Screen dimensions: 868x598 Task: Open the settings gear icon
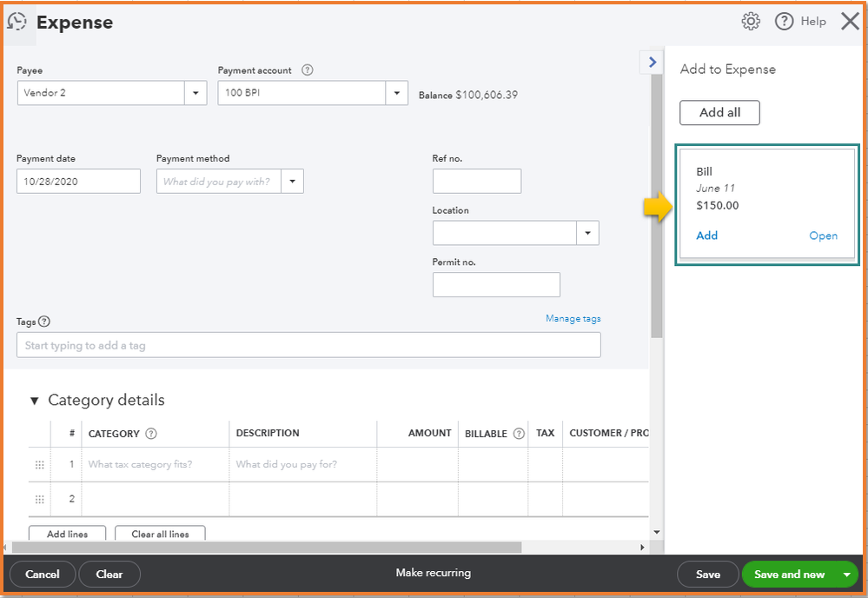[751, 22]
